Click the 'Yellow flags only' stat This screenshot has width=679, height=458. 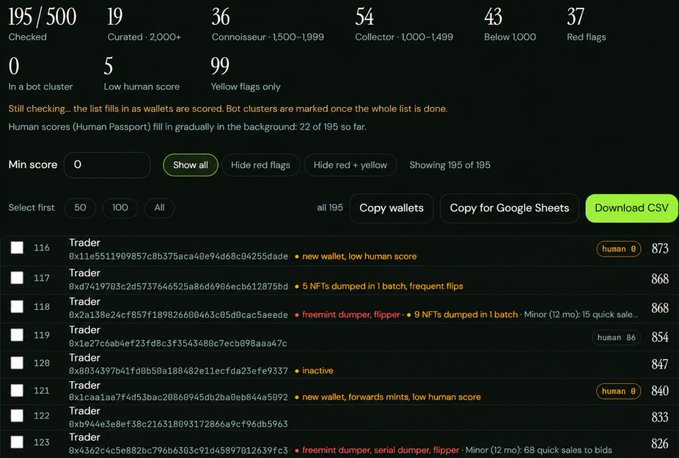246,74
